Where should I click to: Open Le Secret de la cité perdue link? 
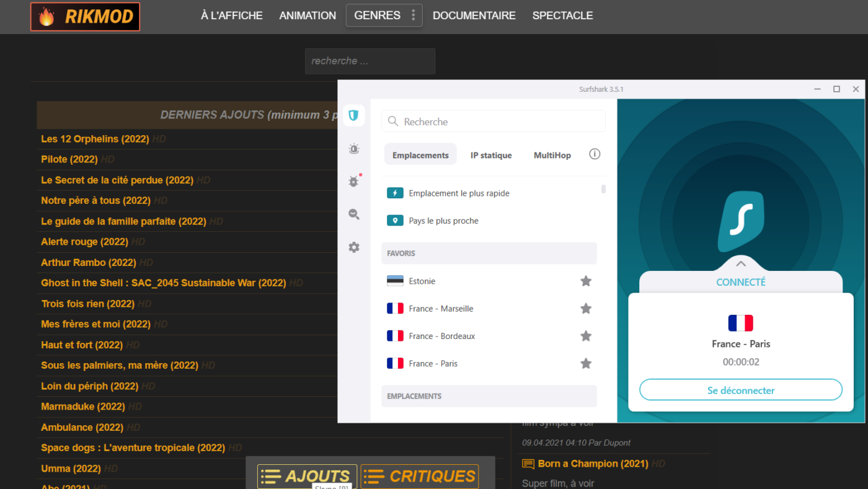point(118,180)
